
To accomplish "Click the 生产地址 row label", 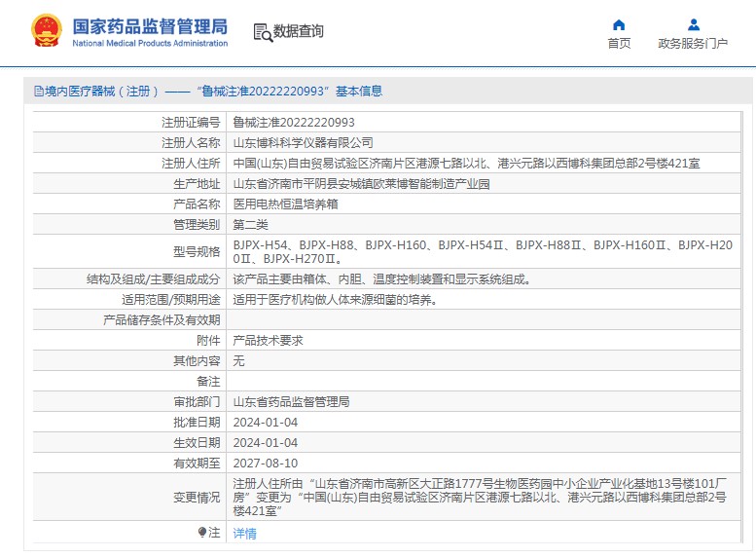I will (x=197, y=184).
